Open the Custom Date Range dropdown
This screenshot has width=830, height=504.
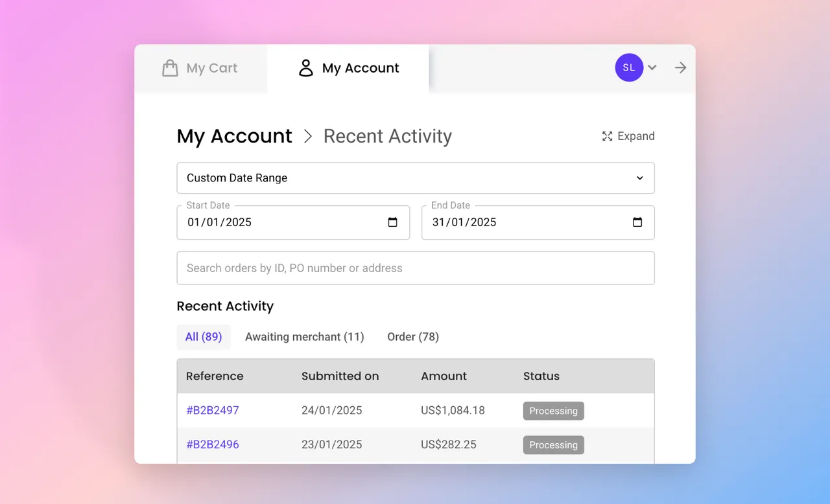(x=415, y=178)
